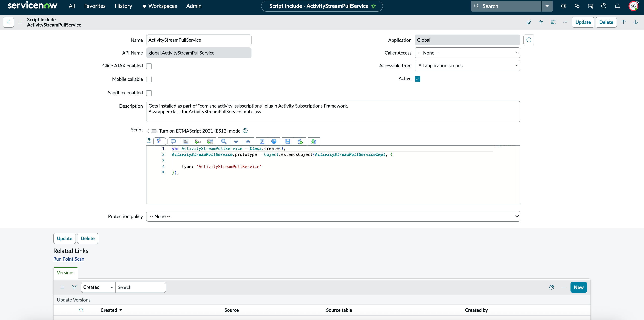Image resolution: width=644 pixels, height=320 pixels.
Task: Open more options ellipsis in form header
Action: [565, 22]
